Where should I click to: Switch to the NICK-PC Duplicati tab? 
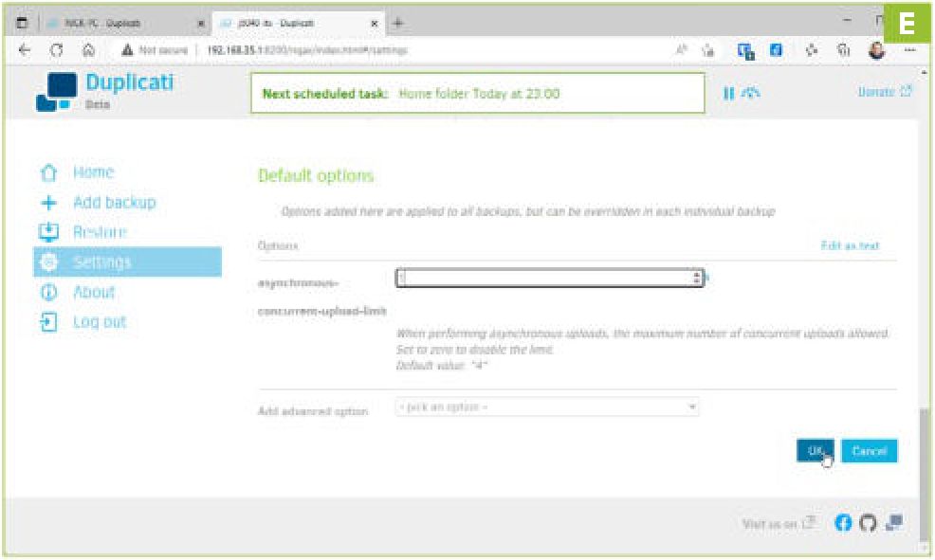(x=126, y=24)
